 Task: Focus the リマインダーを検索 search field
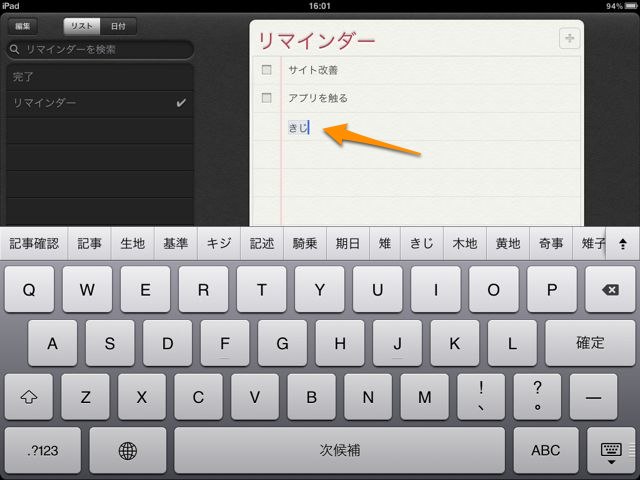click(100, 49)
